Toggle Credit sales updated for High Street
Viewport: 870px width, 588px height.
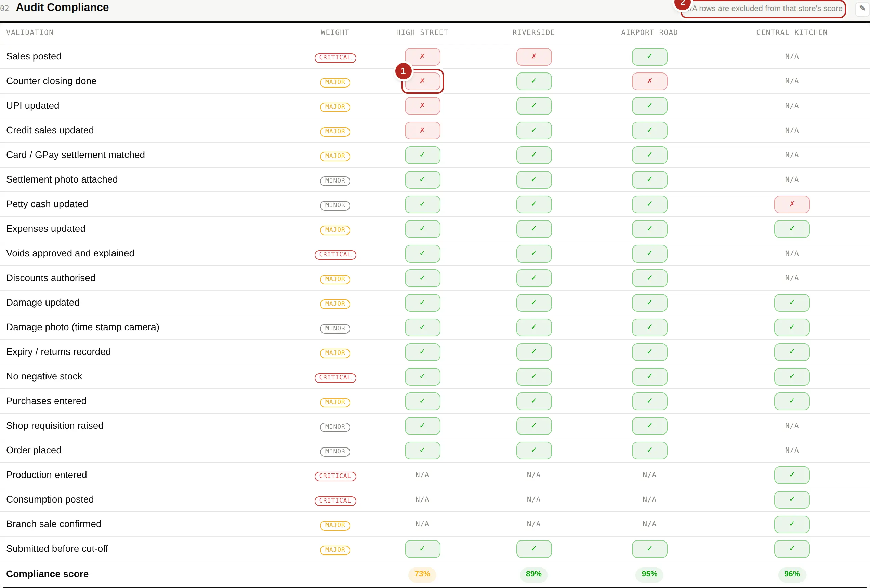[422, 130]
